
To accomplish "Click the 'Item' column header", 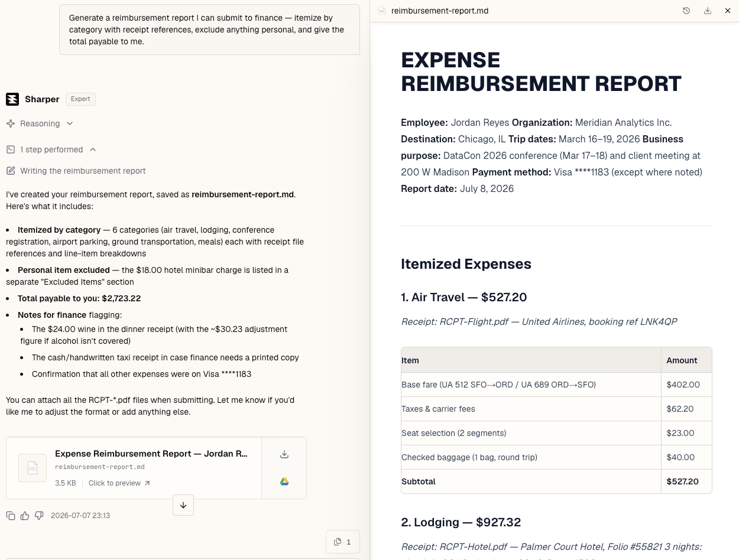I will coord(531,360).
